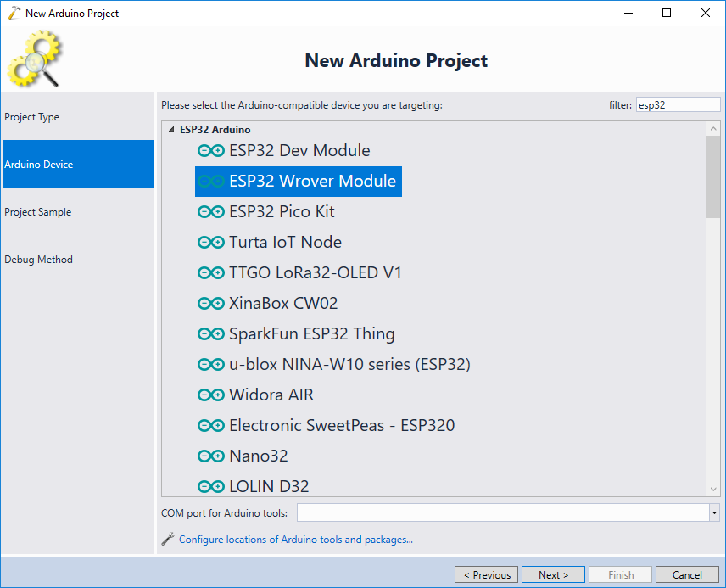726x588 pixels.
Task: Choose ESP32 Pico Kit device
Action: pyautogui.click(x=282, y=212)
